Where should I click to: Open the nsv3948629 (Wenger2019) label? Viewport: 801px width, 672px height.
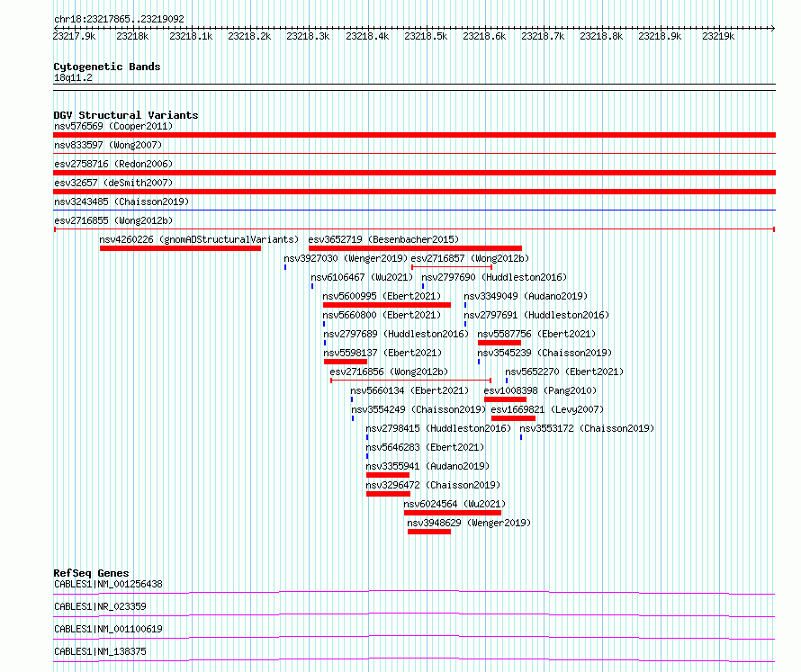(x=469, y=523)
